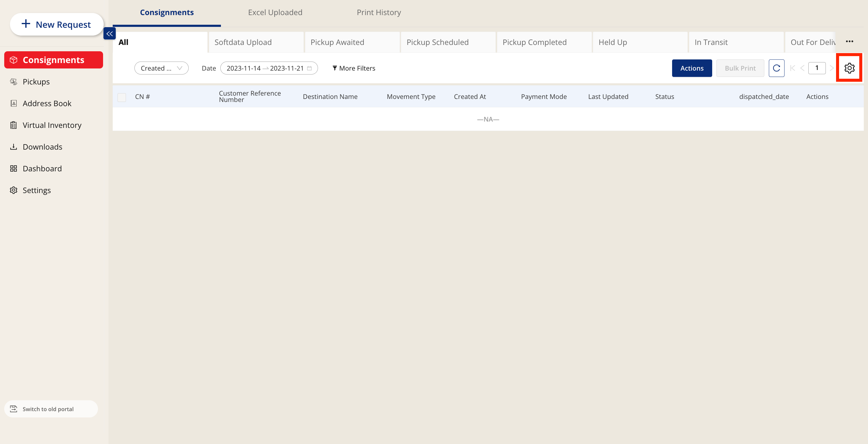
Task: Open the Downloads section in sidebar
Action: pos(42,147)
